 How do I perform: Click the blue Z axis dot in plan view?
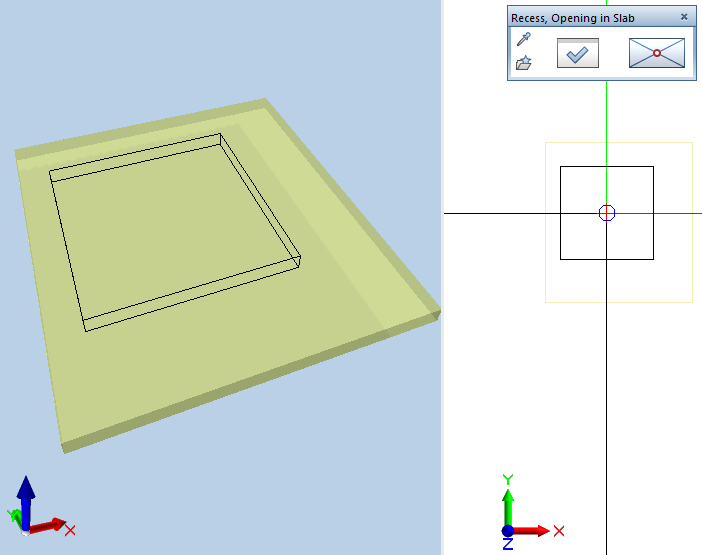click(508, 531)
